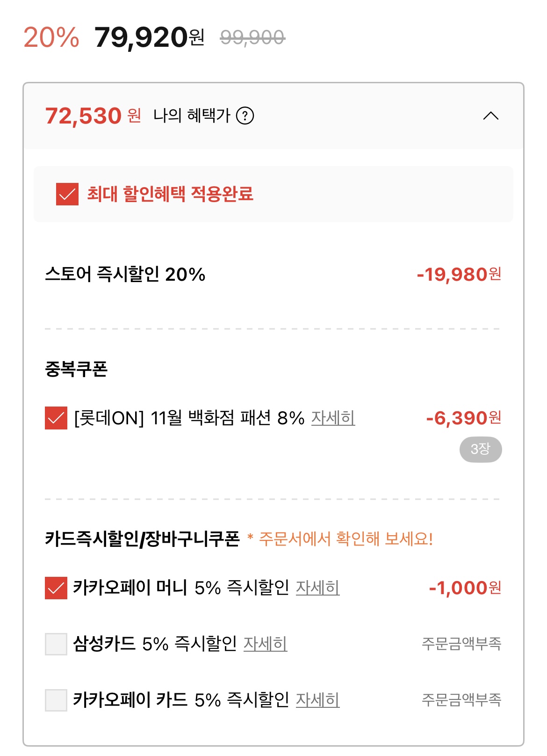This screenshot has height=756, width=547.
Task: Click the 스토어 즉시할인 20% row label
Action: (x=125, y=275)
